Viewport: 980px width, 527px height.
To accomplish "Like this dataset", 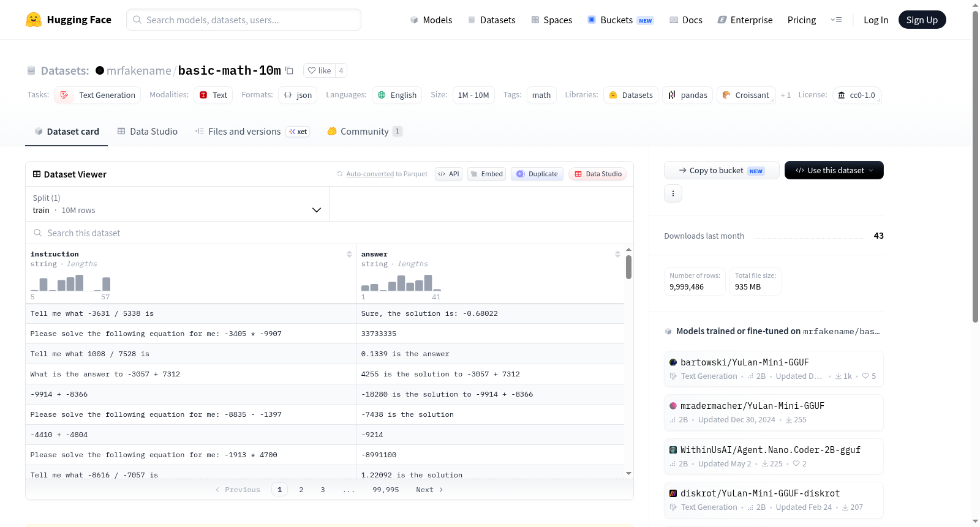I will (x=319, y=70).
